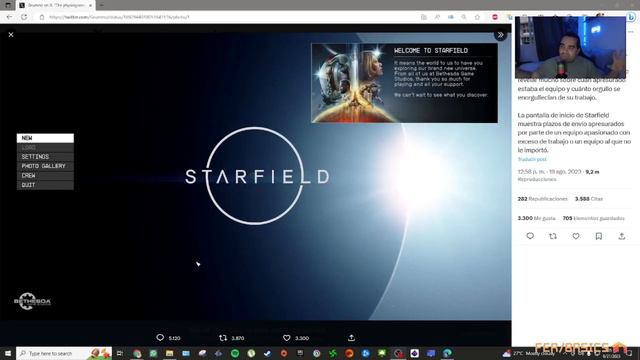Go back using the browser back arrow
This screenshot has width=640, height=360.
coord(9,17)
